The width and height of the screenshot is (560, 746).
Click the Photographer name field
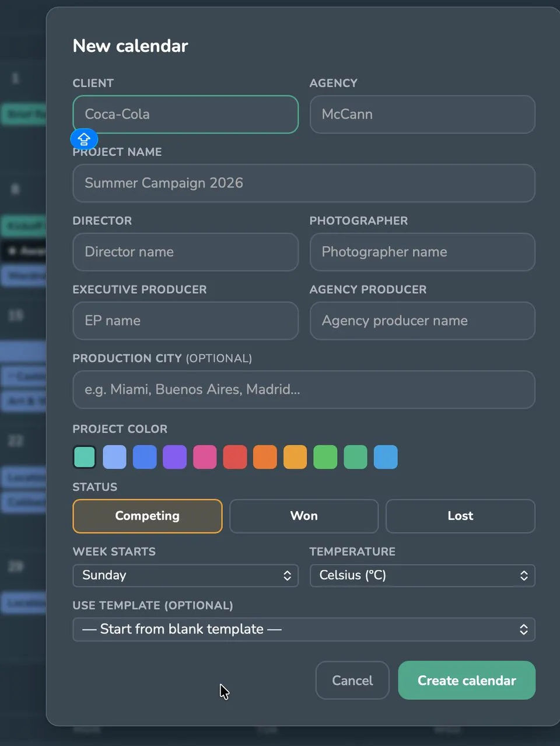422,252
